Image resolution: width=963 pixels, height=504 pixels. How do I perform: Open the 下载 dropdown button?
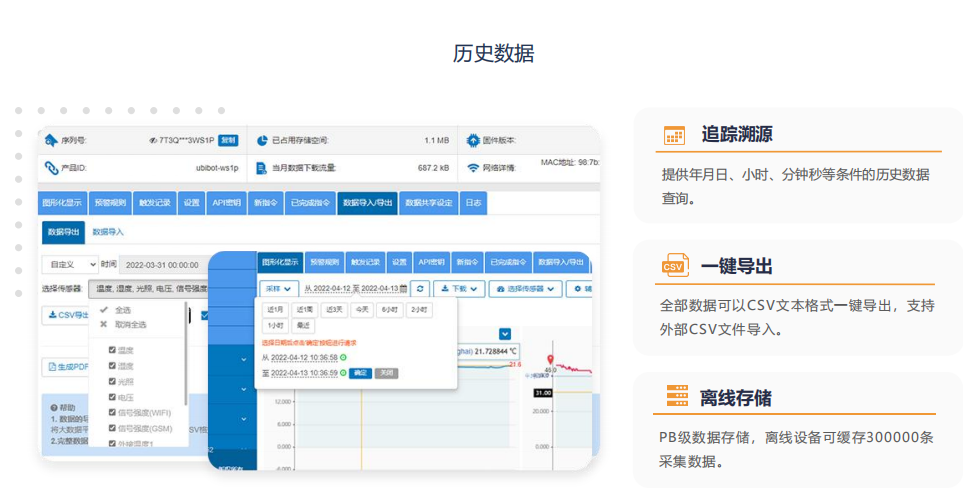coord(459,289)
